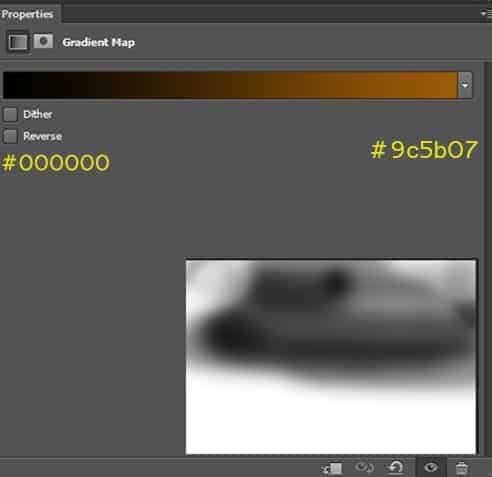
Task: Reset adjustment to defaults icon
Action: click(396, 467)
